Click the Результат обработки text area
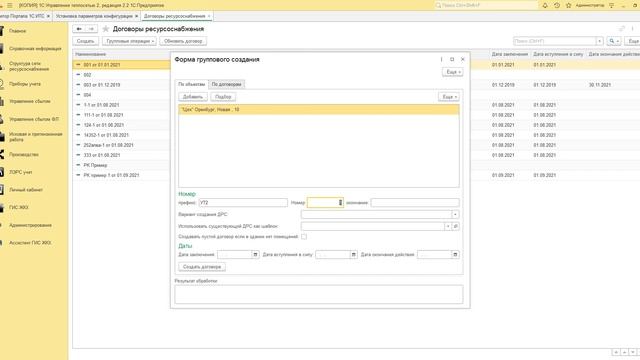Image resolution: width=640 pixels, height=360 pixels. coord(319,294)
